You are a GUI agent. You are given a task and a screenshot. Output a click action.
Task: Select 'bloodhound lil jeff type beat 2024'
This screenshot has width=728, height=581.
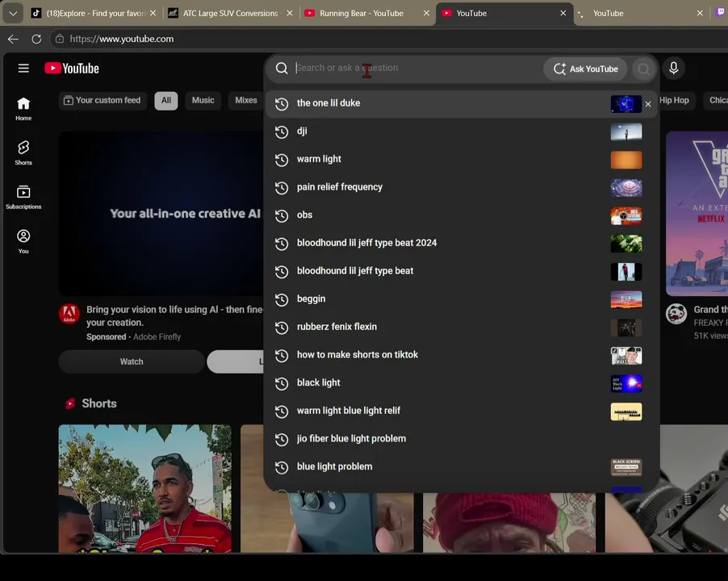[462, 243]
